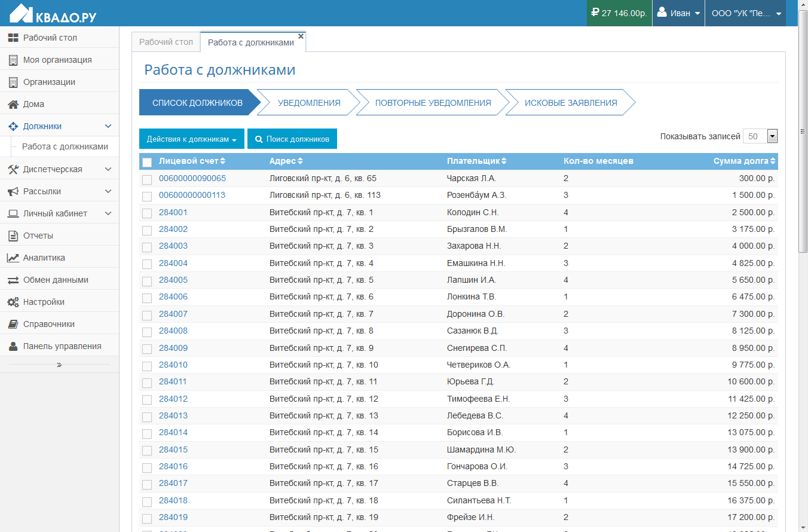Sort by Сумма долга column arrows
808x532 pixels.
pyautogui.click(x=773, y=161)
